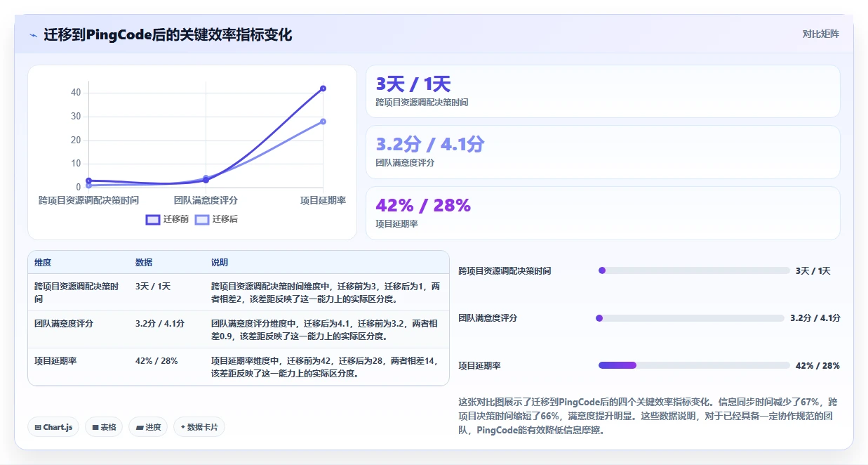The width and height of the screenshot is (868, 465).
Task: Click the 3.2分 / 4.1分 table cell
Action: tap(160, 324)
